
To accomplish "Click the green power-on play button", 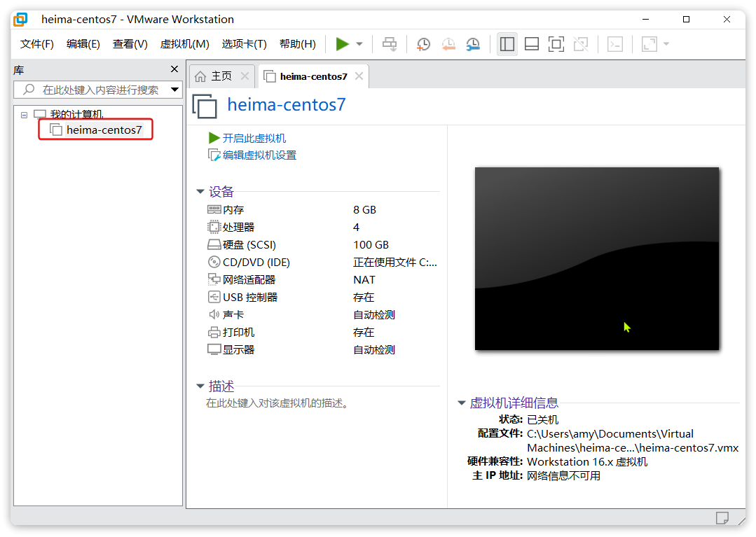I will point(342,44).
